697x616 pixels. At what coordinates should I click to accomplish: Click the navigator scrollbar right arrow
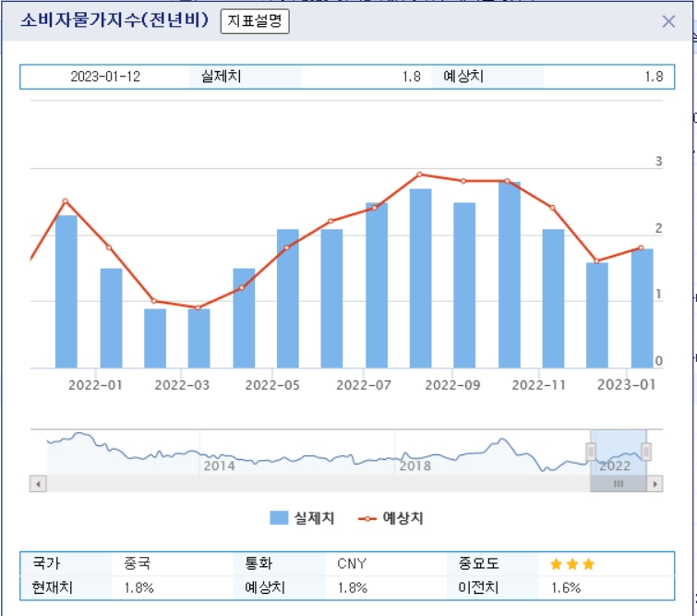pyautogui.click(x=655, y=483)
